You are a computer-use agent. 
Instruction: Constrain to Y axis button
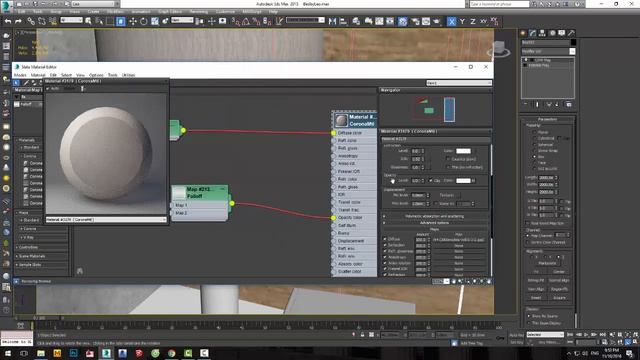coord(462,22)
